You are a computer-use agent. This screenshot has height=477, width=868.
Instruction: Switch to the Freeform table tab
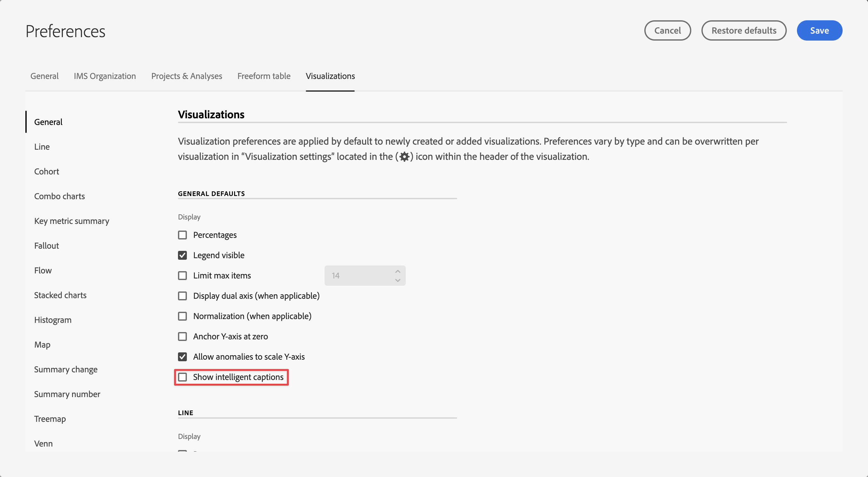pyautogui.click(x=264, y=76)
